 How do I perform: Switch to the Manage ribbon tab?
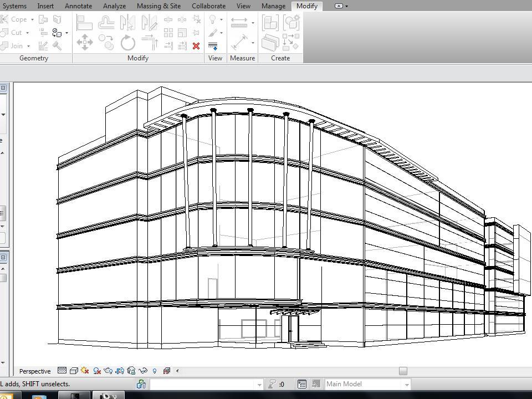tap(273, 6)
